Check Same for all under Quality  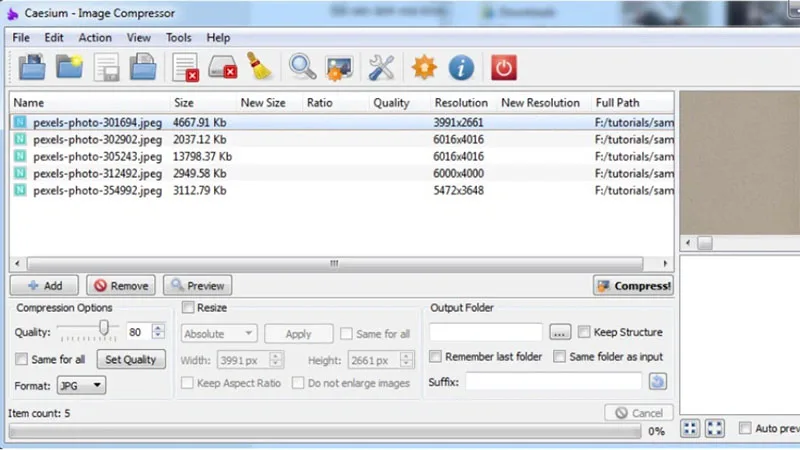(x=21, y=359)
